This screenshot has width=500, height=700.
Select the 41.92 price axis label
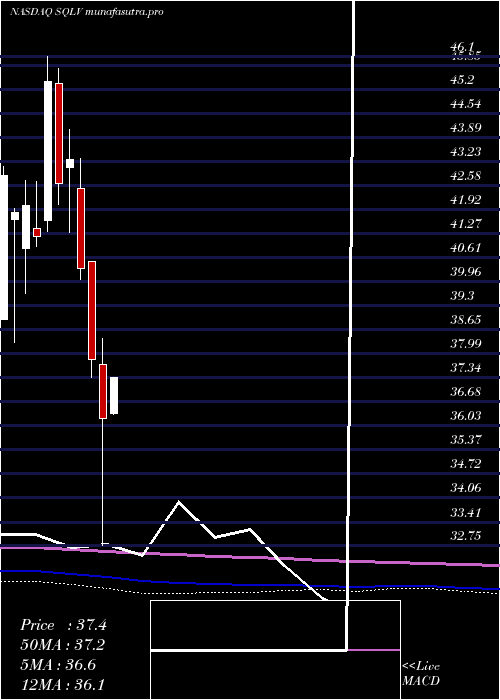[x=466, y=200]
